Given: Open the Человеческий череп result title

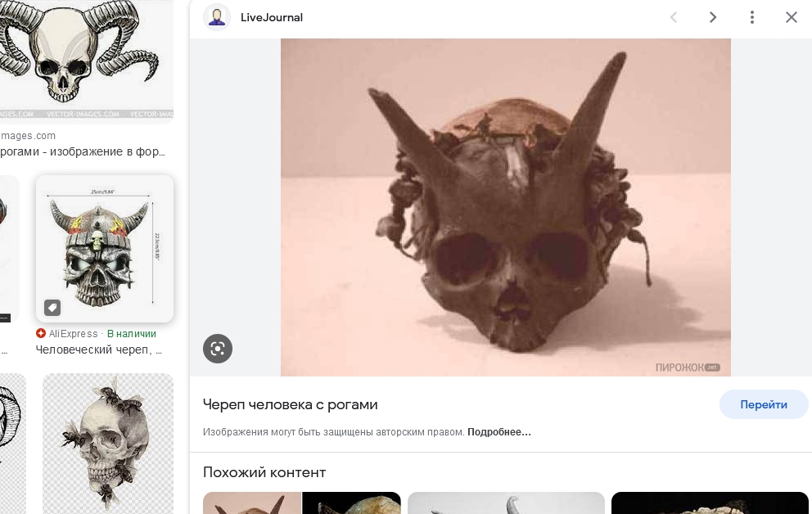Looking at the screenshot, I should pos(98,350).
